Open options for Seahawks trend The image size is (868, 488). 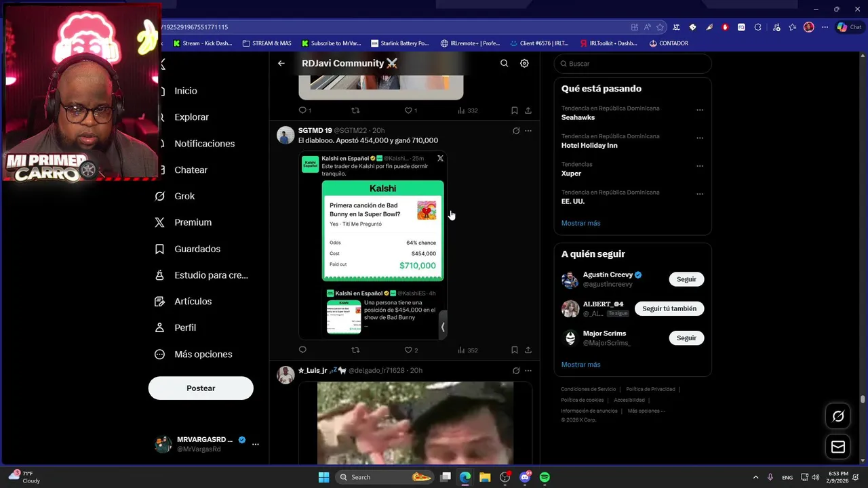pos(700,110)
